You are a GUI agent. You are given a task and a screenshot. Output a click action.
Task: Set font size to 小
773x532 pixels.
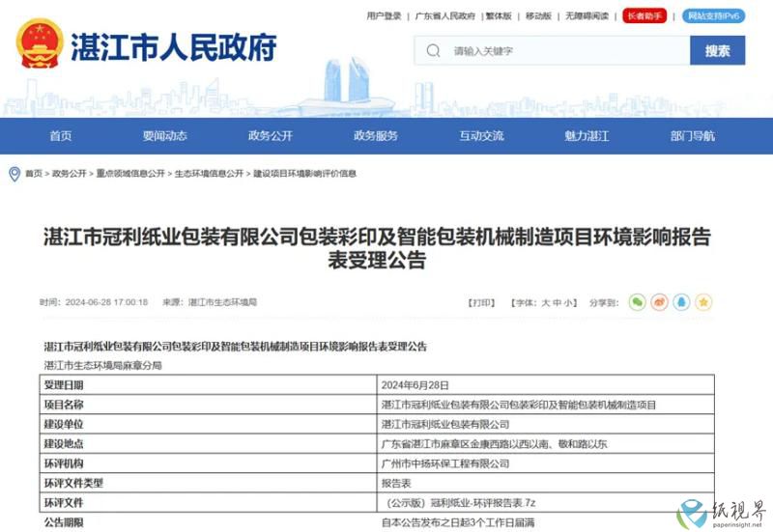coord(567,302)
